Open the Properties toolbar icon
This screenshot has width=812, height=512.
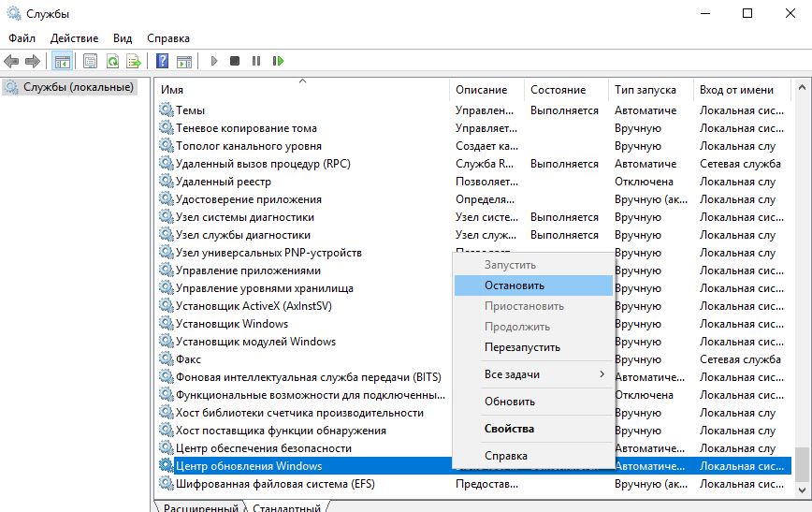point(90,61)
